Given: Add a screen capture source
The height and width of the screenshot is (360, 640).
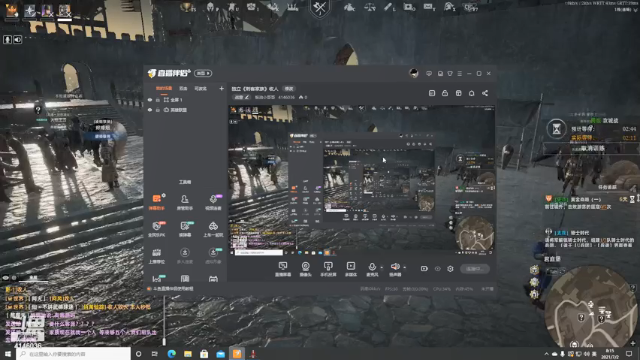Looking at the screenshot, I should click(283, 269).
